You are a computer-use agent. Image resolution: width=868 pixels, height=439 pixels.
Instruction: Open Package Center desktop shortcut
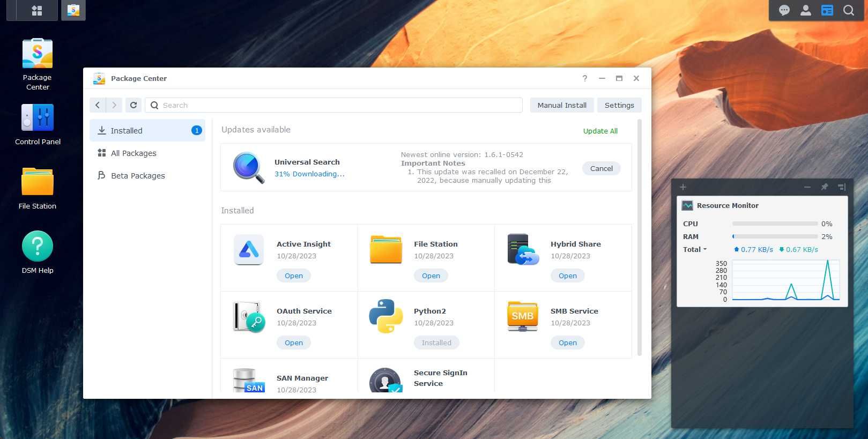point(38,64)
